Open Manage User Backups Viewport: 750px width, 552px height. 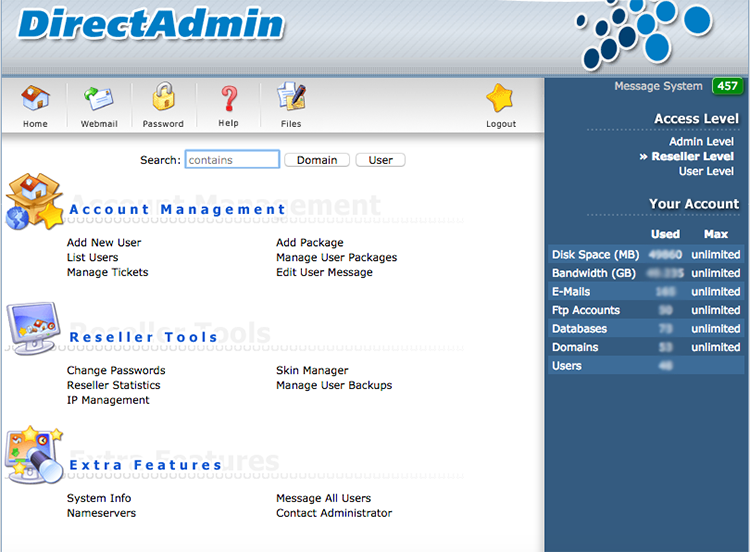coord(334,385)
